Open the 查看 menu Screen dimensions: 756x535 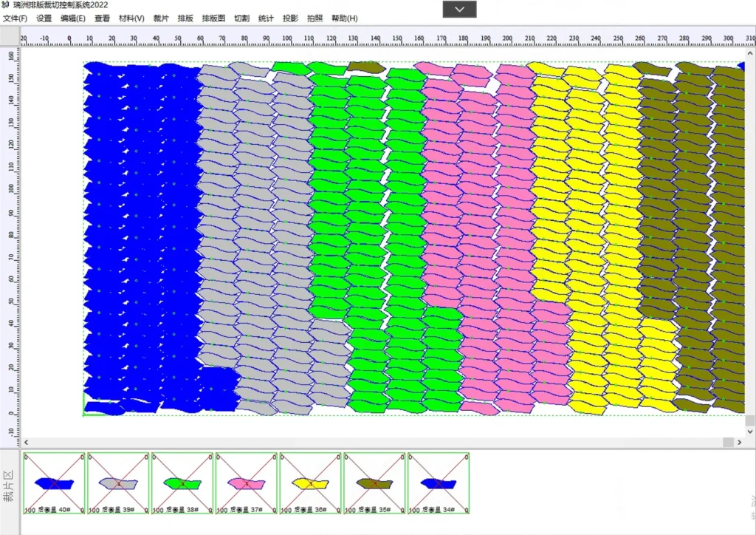click(102, 18)
